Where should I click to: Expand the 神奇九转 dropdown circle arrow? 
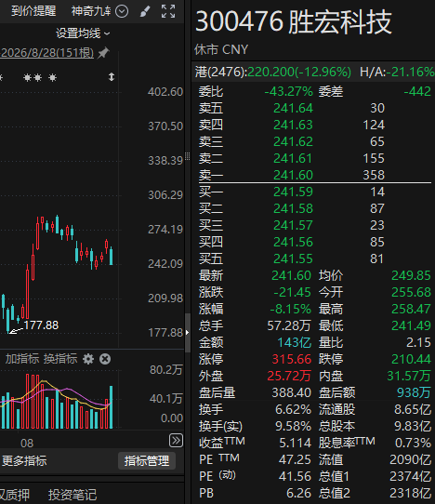(x=122, y=11)
